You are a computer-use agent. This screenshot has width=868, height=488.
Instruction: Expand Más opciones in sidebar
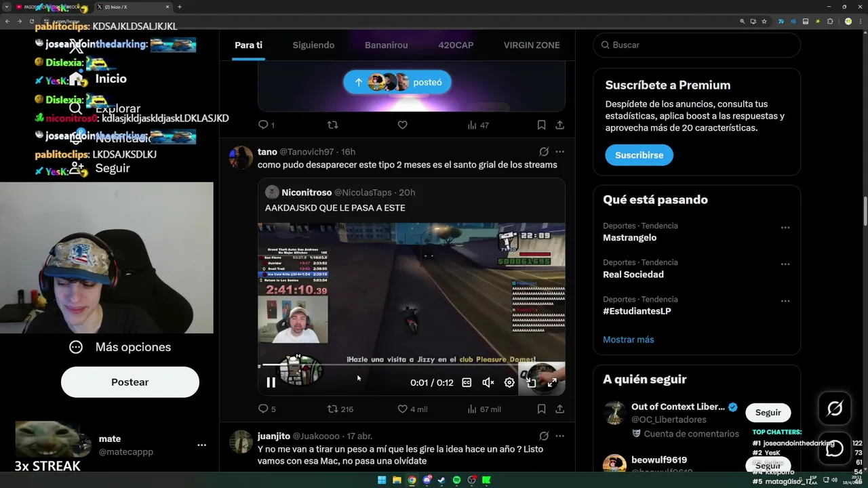tap(121, 347)
